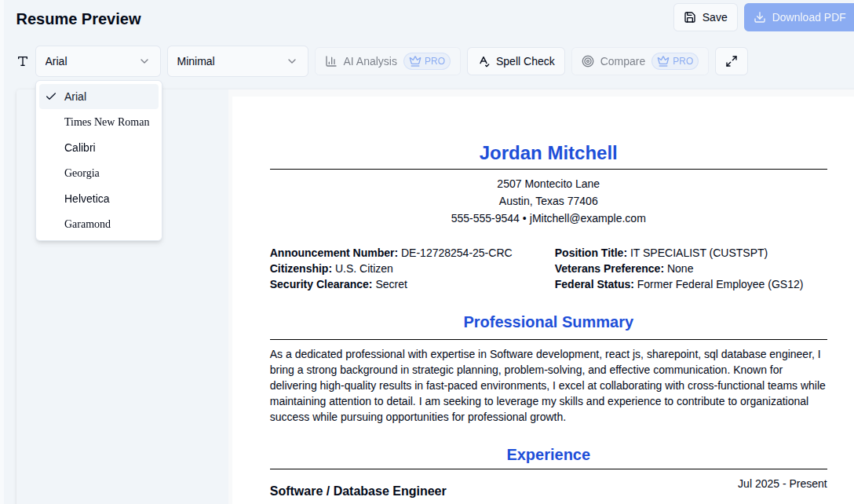
Task: Open the font family dropdown
Action: pyautogui.click(x=97, y=60)
